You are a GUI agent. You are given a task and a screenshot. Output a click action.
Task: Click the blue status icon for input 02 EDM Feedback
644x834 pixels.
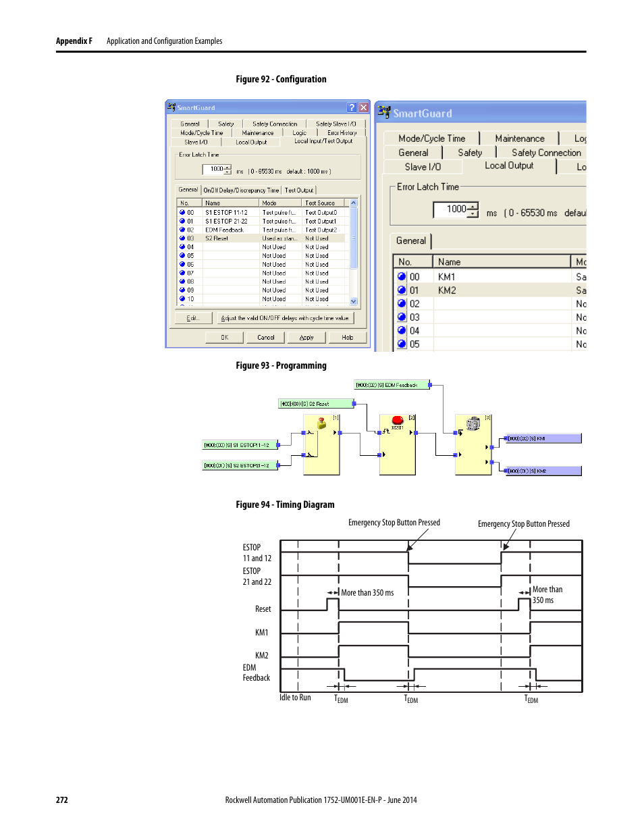pos(182,230)
